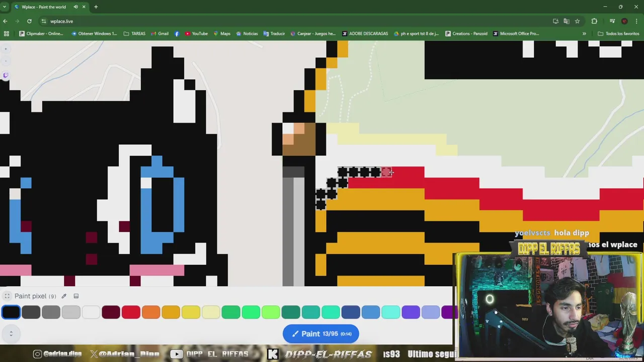
Task: Click the blue Paint 13/95 button
Action: 321,334
